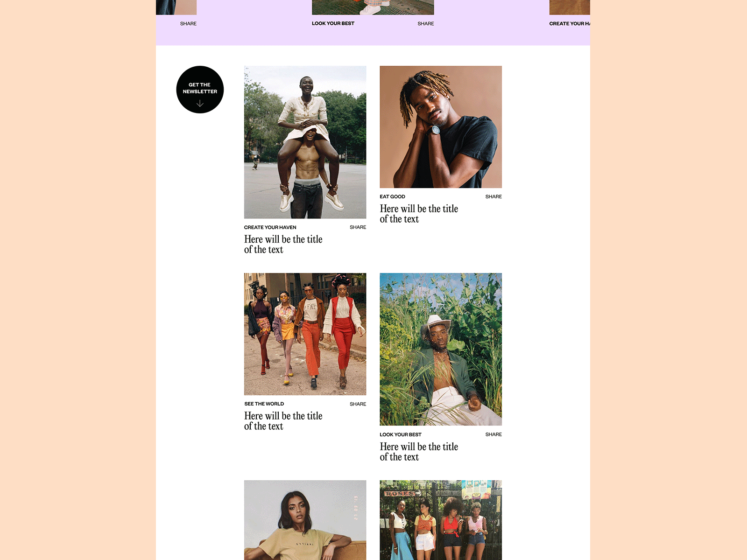The width and height of the screenshot is (747, 560).
Task: Select the Create Your Haven category label
Action: pos(270,227)
